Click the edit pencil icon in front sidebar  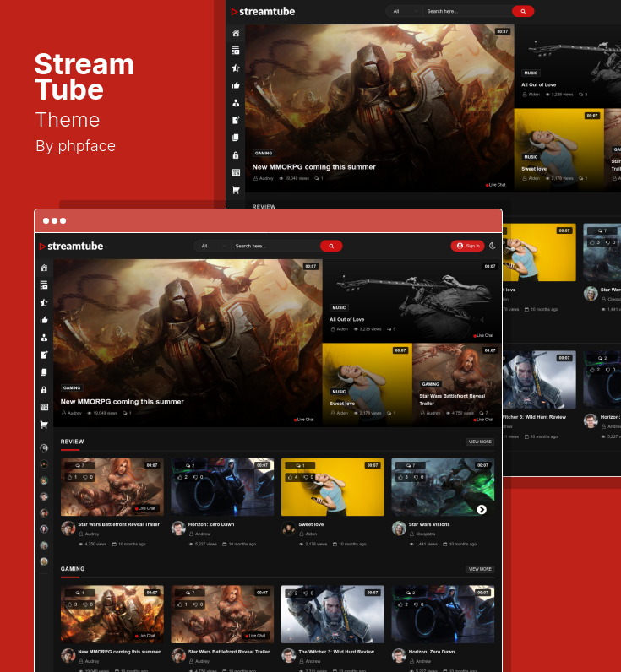44,355
